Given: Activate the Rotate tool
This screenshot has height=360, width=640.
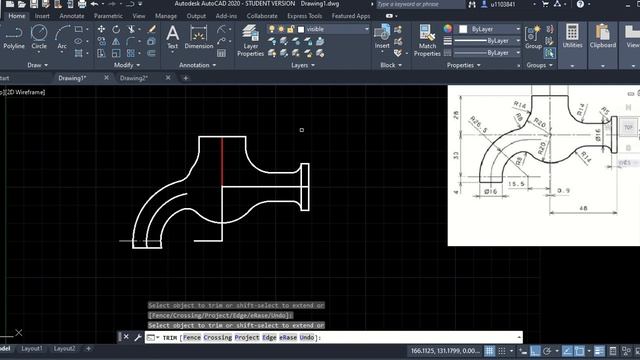Looking at the screenshot, I should (x=116, y=29).
